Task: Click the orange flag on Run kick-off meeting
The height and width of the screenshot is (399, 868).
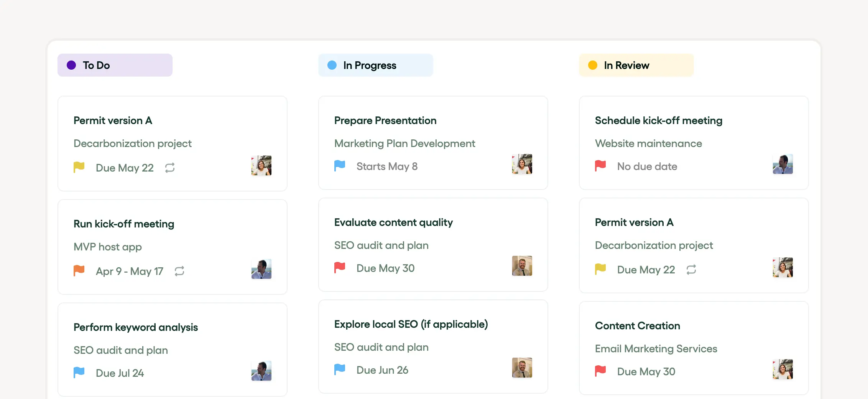Action: coord(79,271)
